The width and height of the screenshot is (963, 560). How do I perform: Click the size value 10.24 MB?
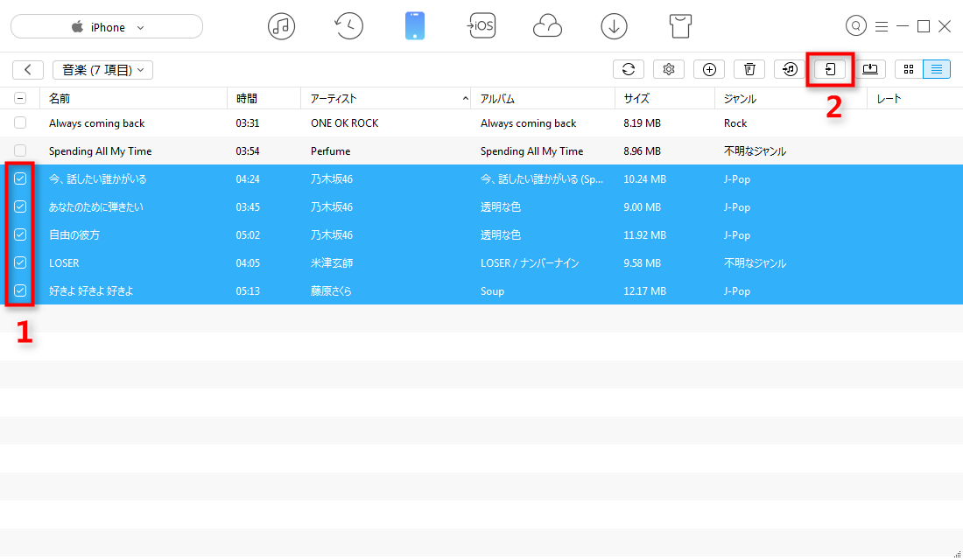click(645, 179)
